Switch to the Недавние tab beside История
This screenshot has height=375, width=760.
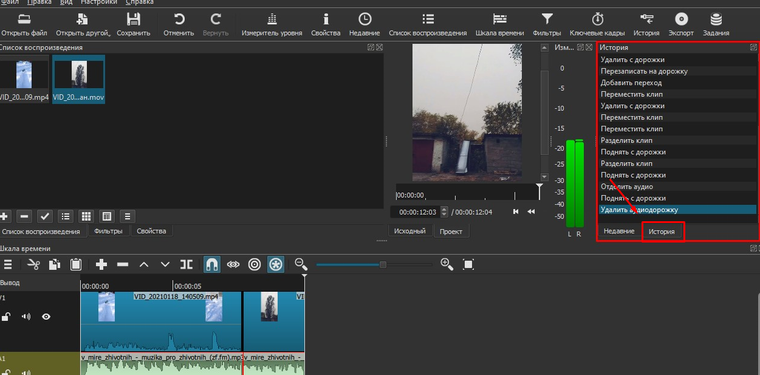coord(619,231)
